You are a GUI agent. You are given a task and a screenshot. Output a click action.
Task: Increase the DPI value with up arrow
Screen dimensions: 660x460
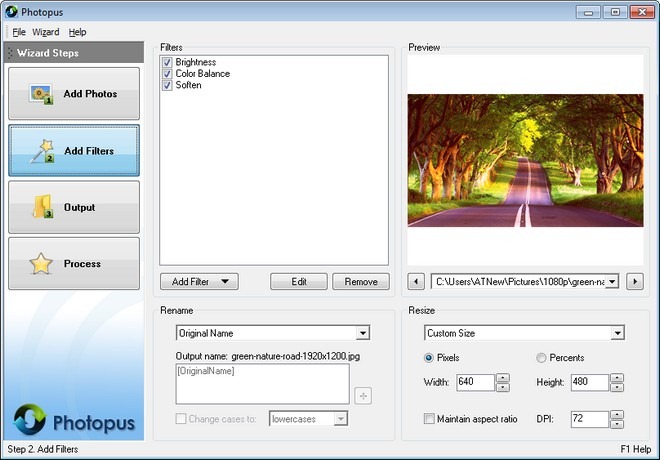point(617,415)
